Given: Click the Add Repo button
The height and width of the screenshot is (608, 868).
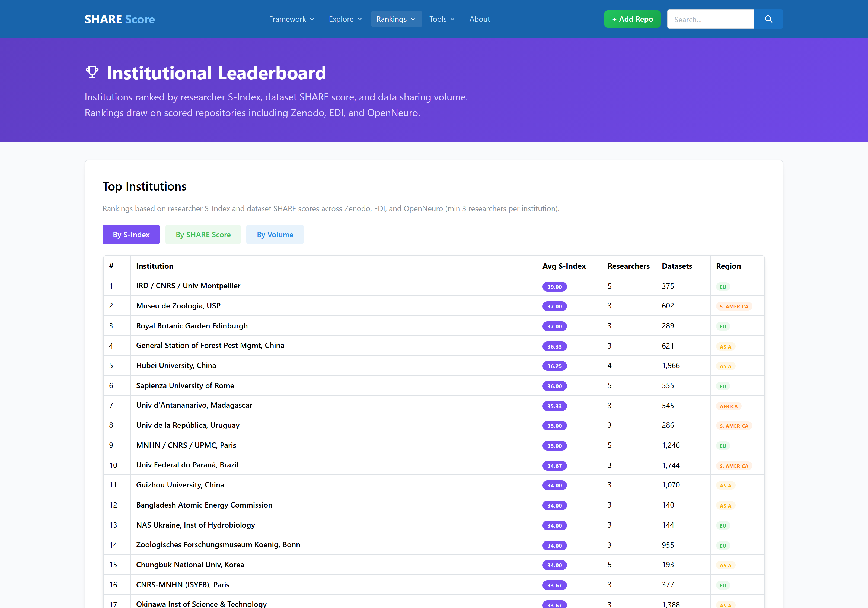Looking at the screenshot, I should (632, 19).
